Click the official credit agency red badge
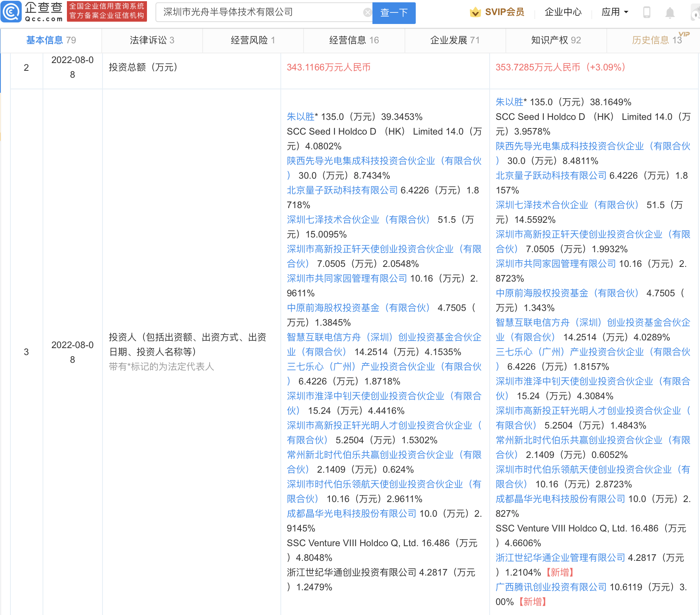Image resolution: width=700 pixels, height=615 pixels. 107,11
